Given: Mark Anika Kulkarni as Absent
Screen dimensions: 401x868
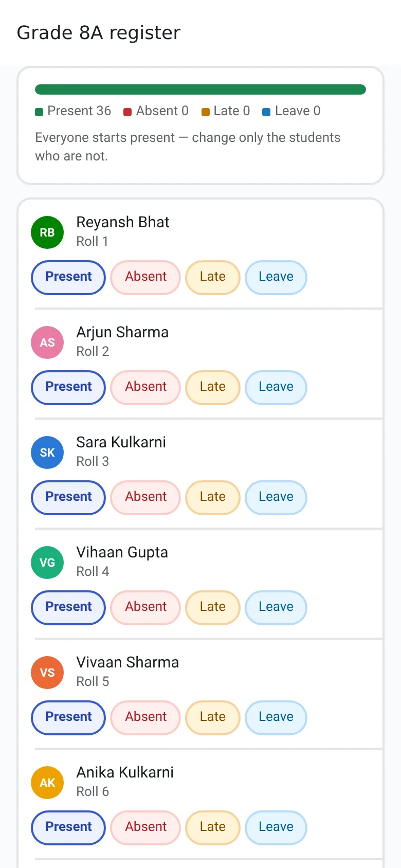Looking at the screenshot, I should pyautogui.click(x=145, y=827).
